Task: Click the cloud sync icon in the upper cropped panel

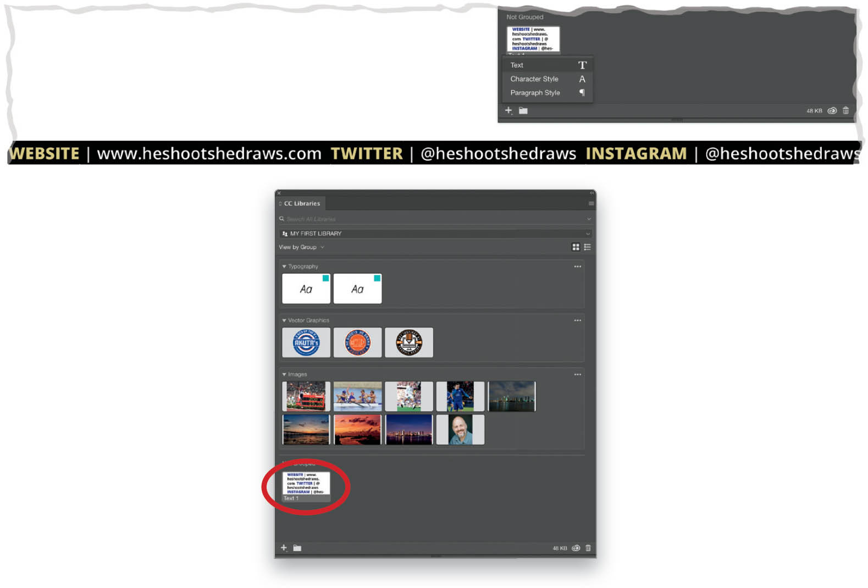Action: (832, 110)
